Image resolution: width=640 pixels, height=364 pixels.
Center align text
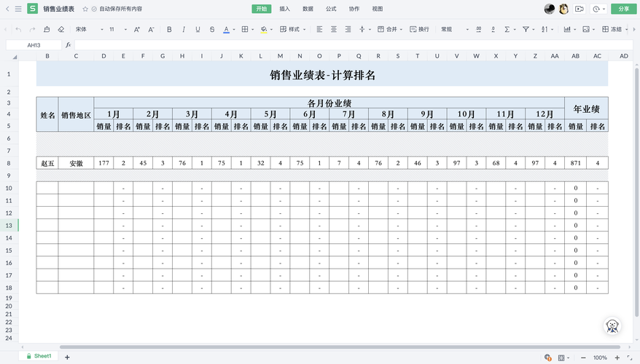pyautogui.click(x=334, y=29)
